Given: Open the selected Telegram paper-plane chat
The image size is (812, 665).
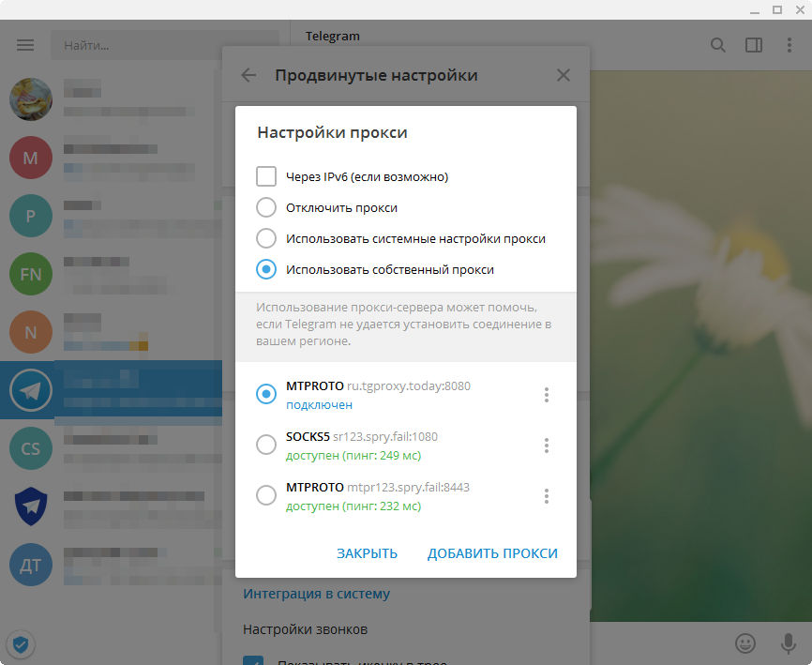Looking at the screenshot, I should [111, 390].
